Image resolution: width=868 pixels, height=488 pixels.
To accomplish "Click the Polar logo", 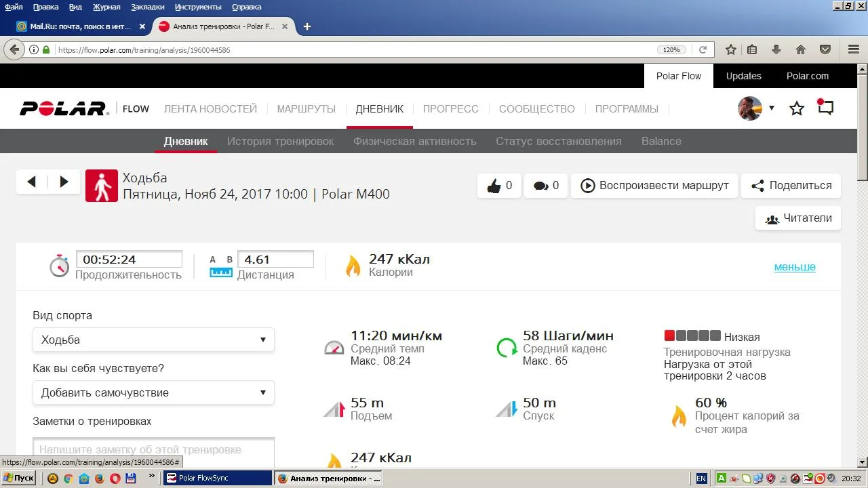I will click(x=64, y=108).
